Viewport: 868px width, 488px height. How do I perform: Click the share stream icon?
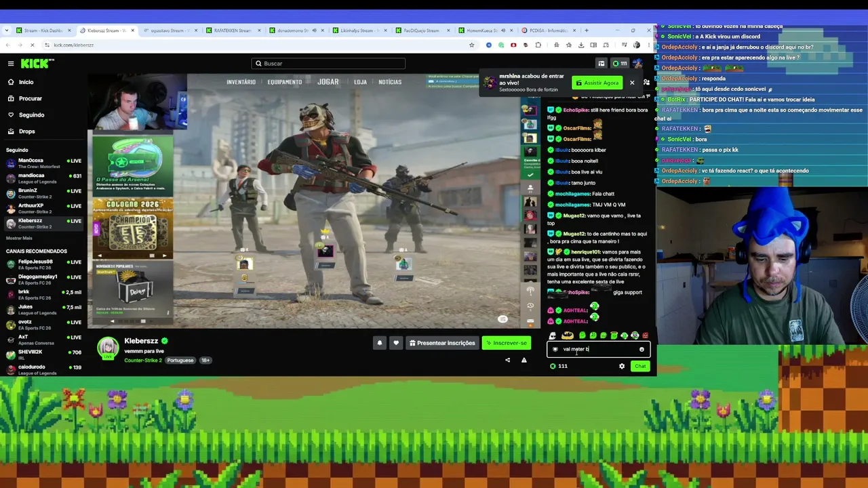(x=507, y=361)
